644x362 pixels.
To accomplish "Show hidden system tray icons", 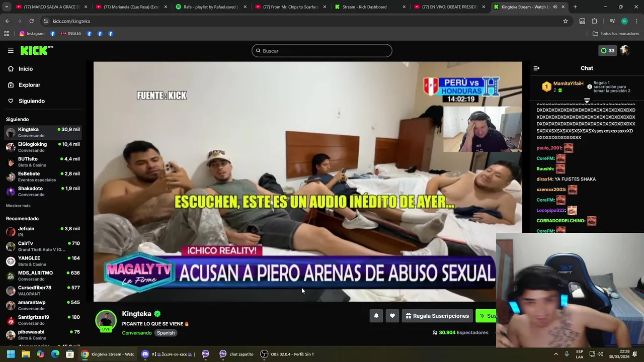I will (556, 354).
